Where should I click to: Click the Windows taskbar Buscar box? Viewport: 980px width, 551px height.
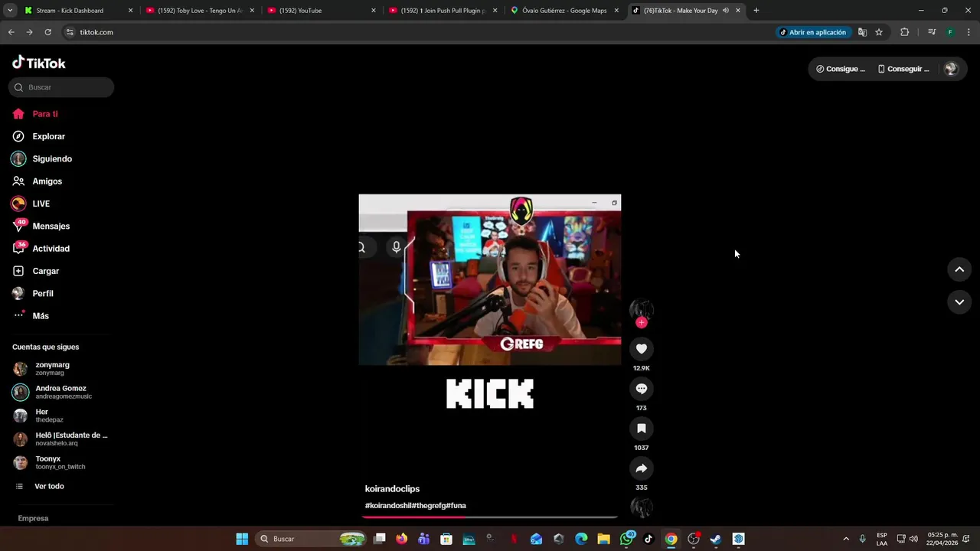tap(310, 539)
